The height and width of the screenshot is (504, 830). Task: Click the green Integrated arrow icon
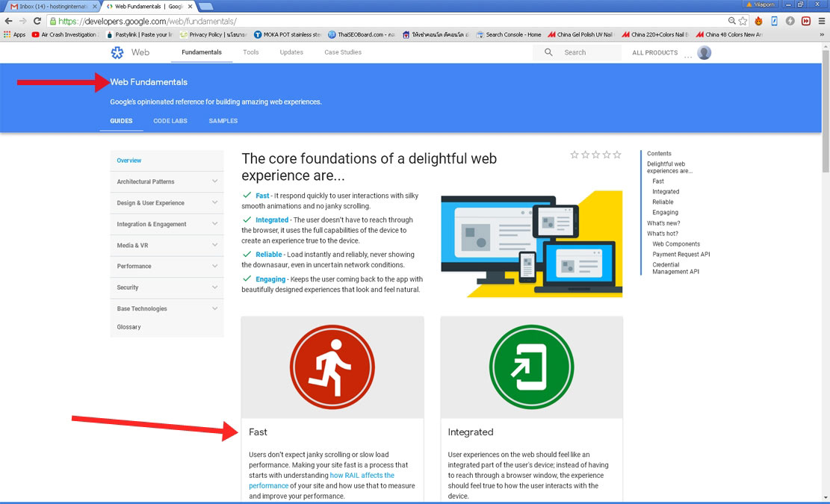click(531, 367)
